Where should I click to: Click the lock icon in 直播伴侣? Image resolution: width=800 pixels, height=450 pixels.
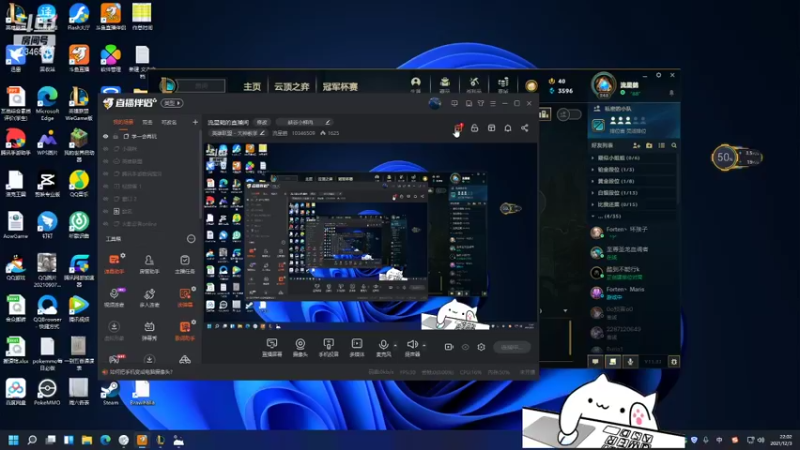(x=474, y=128)
